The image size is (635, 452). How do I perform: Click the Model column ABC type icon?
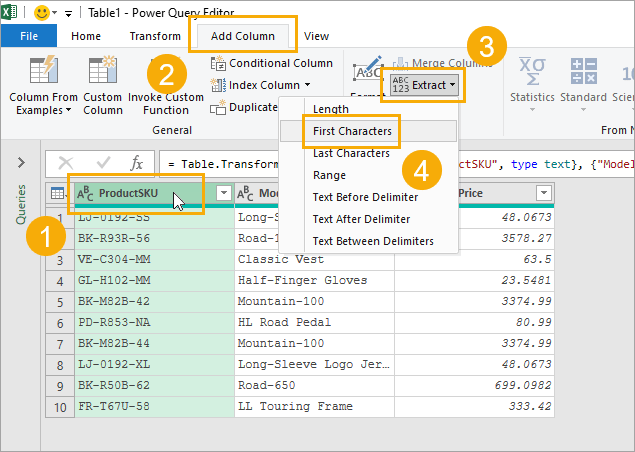(x=245, y=194)
